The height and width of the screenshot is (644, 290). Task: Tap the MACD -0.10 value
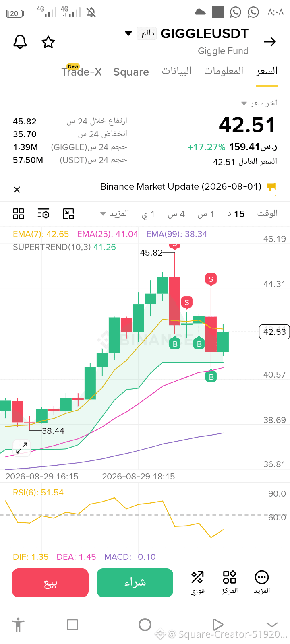(x=130, y=557)
